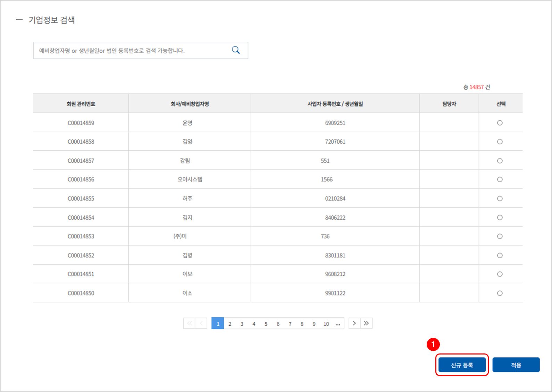Open more pages via ellipsis

pos(338,324)
